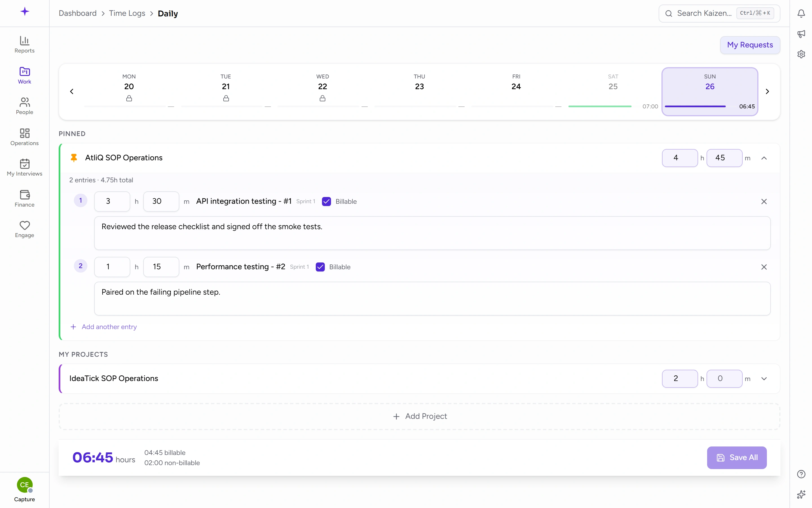The image size is (812, 508).
Task: Open announcements megaphone icon
Action: [x=801, y=34]
